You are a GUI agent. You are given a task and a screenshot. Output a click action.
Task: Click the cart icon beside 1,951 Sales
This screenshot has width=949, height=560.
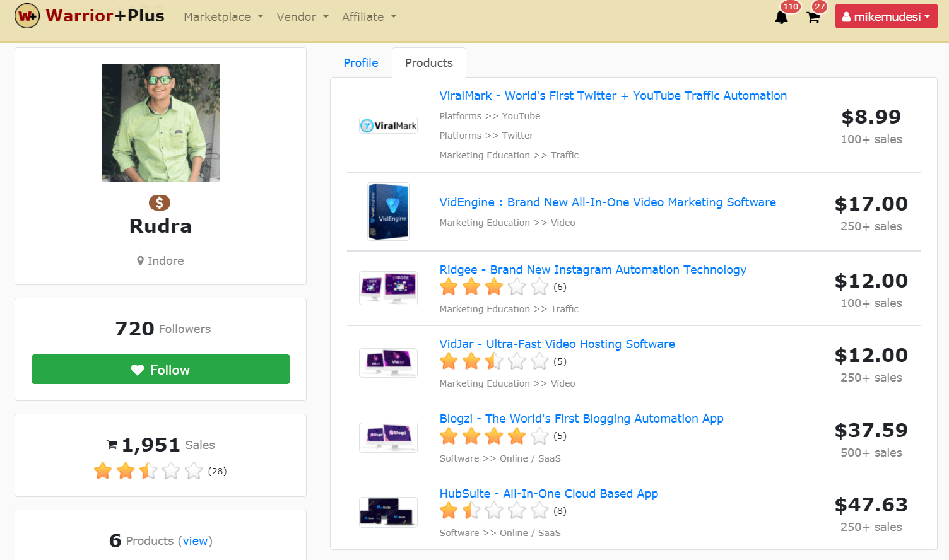click(112, 445)
